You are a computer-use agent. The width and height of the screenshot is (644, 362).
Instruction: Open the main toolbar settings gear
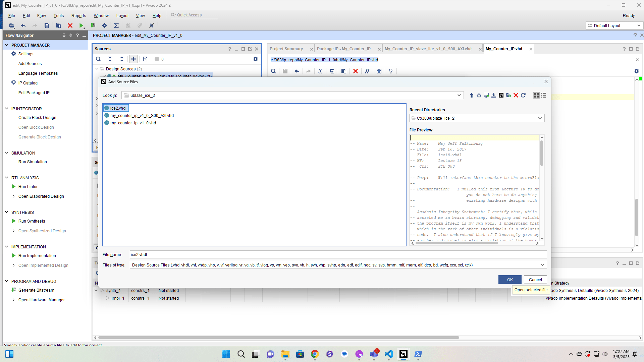(105, 25)
